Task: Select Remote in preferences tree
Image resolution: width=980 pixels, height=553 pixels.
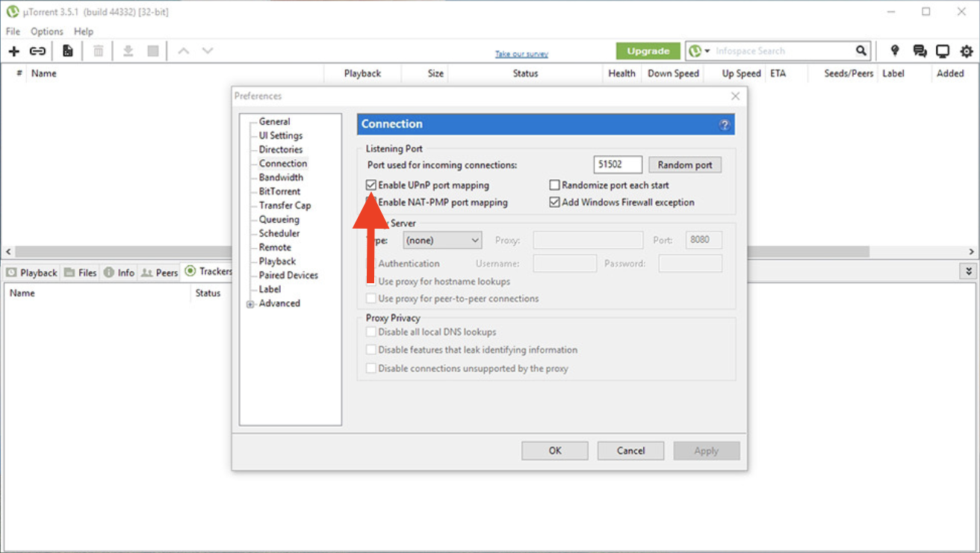Action: coord(275,247)
